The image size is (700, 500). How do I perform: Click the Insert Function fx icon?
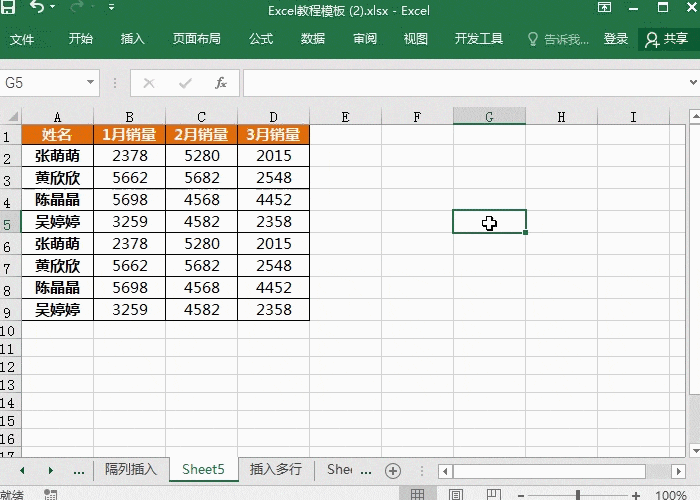tap(221, 83)
